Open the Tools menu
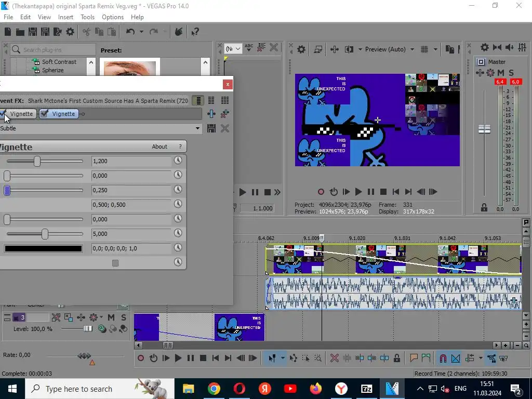The width and height of the screenshot is (532, 399). (x=87, y=17)
